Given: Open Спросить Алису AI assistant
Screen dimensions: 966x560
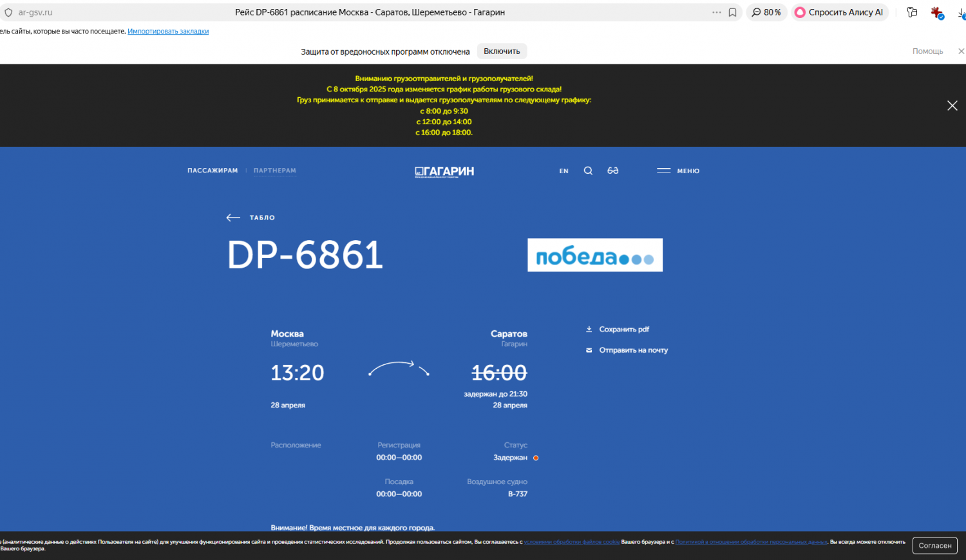Looking at the screenshot, I should pyautogui.click(x=839, y=12).
